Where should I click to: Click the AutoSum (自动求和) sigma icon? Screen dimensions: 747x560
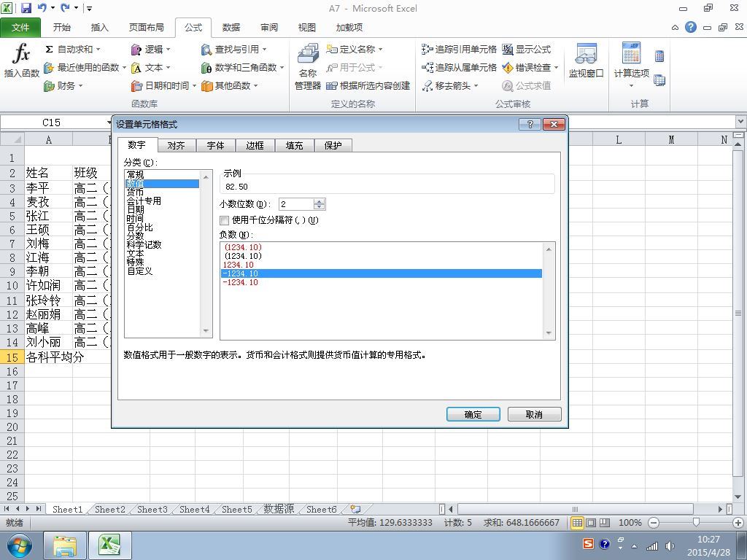pyautogui.click(x=49, y=50)
